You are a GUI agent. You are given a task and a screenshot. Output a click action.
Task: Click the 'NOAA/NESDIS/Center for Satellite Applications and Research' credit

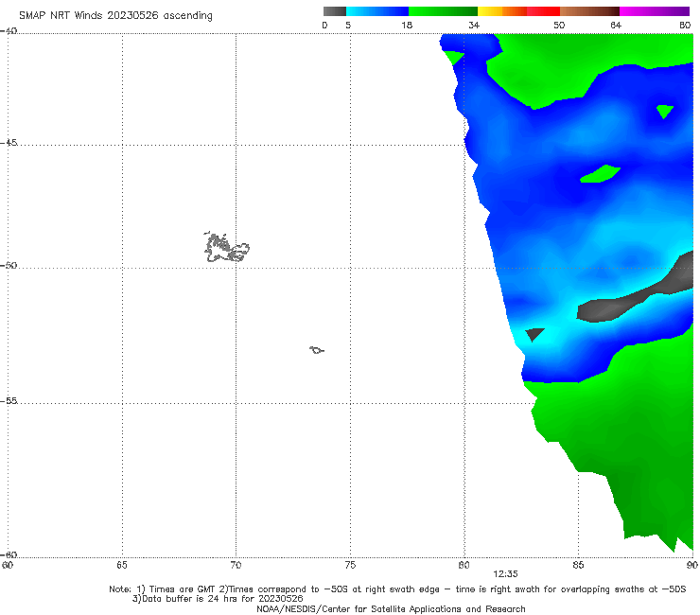click(x=391, y=608)
